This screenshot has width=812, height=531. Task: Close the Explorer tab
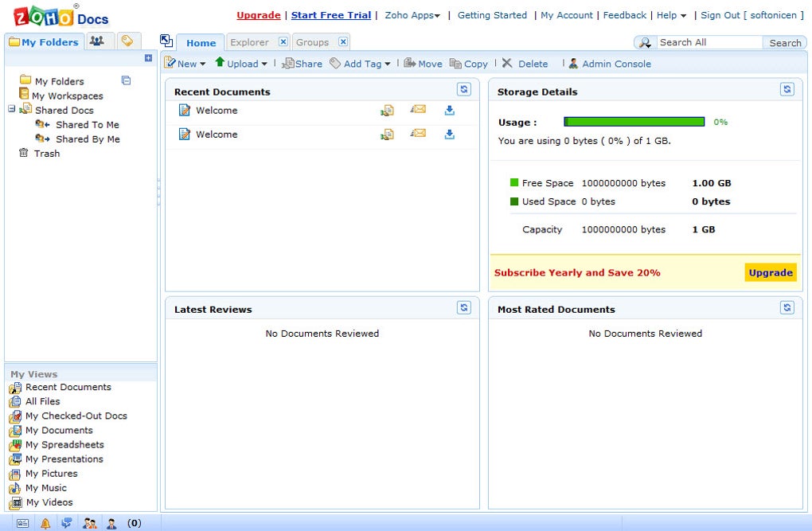click(283, 41)
